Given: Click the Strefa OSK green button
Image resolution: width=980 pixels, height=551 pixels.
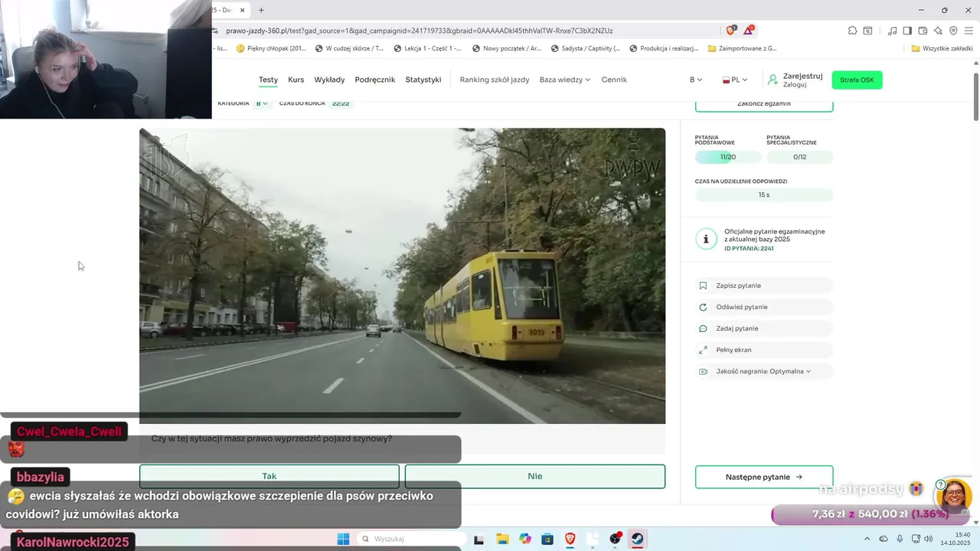Looking at the screenshot, I should (857, 80).
